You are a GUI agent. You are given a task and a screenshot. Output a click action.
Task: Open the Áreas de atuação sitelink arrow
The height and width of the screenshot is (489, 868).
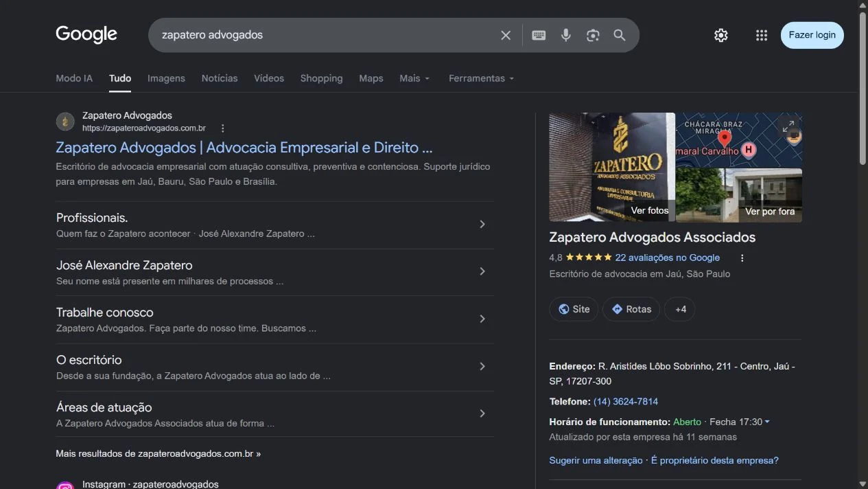pos(482,413)
